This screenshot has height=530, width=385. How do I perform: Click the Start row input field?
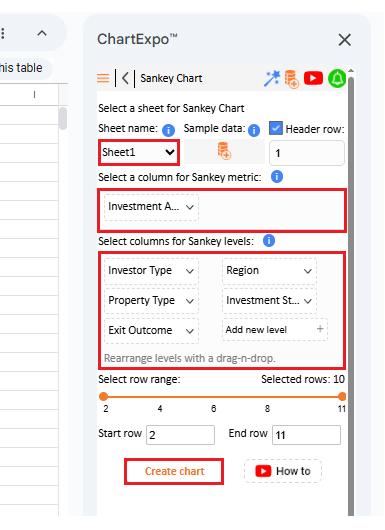pos(180,435)
